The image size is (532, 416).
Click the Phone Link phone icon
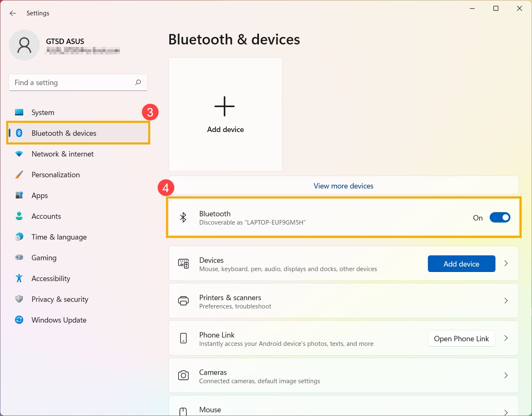(x=183, y=338)
